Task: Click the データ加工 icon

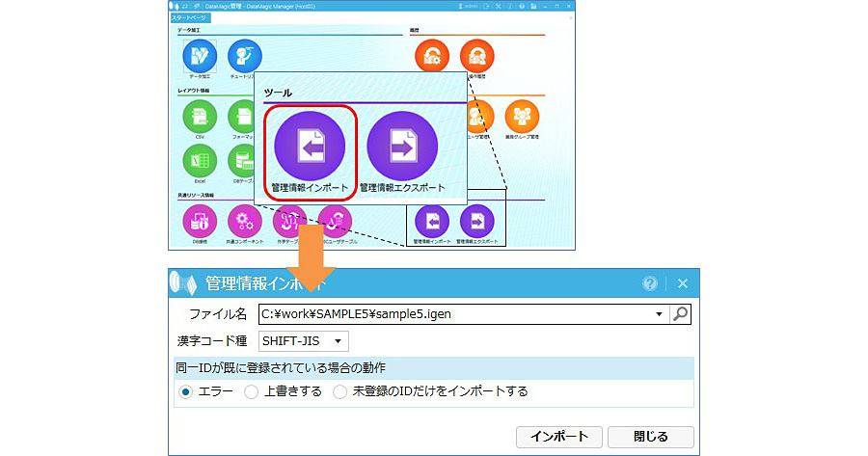Action: (200, 56)
